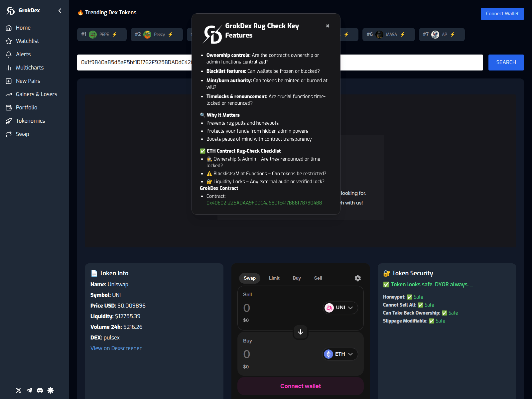The image size is (532, 399).
Task: Open Swap from sidebar
Action: tap(22, 134)
